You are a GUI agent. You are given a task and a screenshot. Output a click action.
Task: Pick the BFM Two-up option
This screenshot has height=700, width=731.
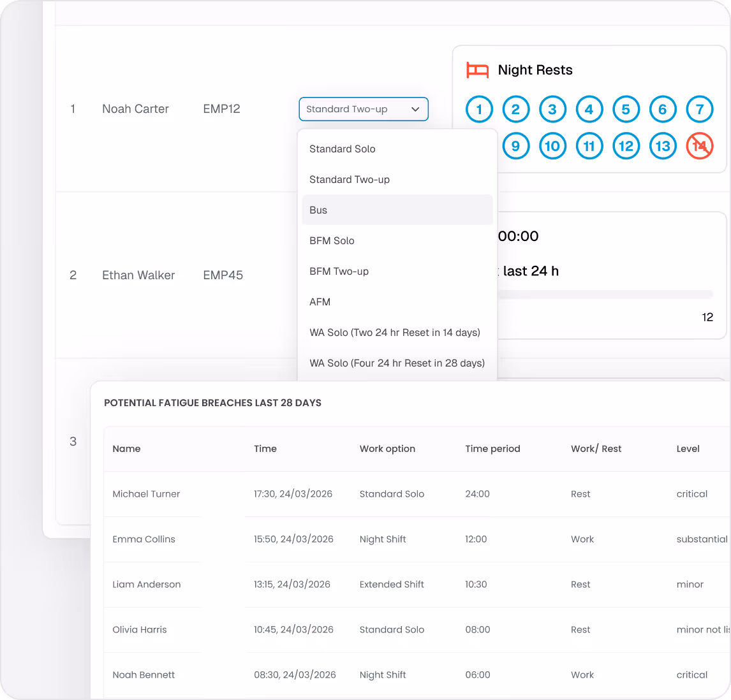coord(397,271)
